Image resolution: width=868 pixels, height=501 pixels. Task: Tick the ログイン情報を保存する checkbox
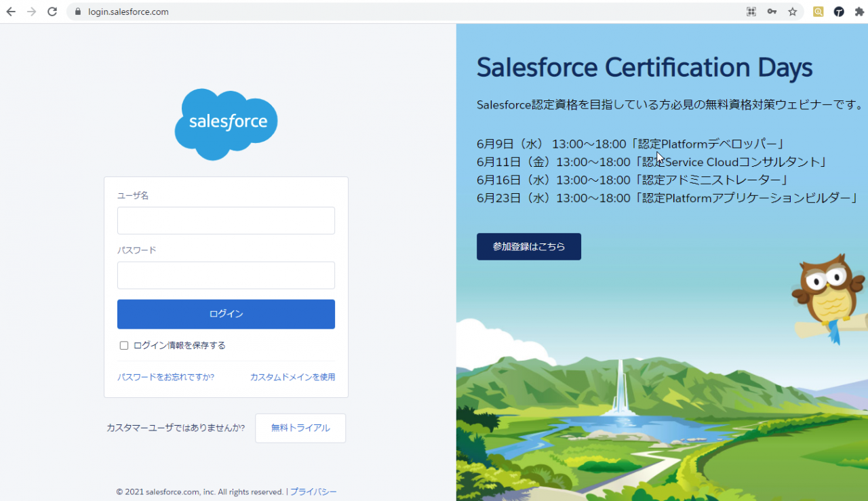124,346
